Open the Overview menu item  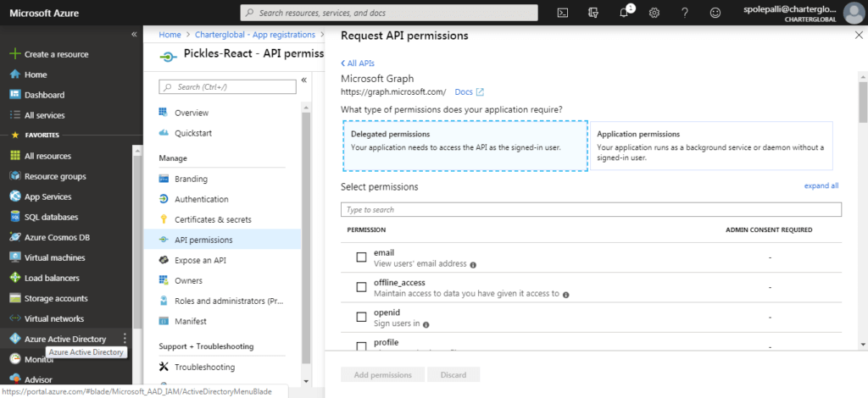pyautogui.click(x=192, y=113)
